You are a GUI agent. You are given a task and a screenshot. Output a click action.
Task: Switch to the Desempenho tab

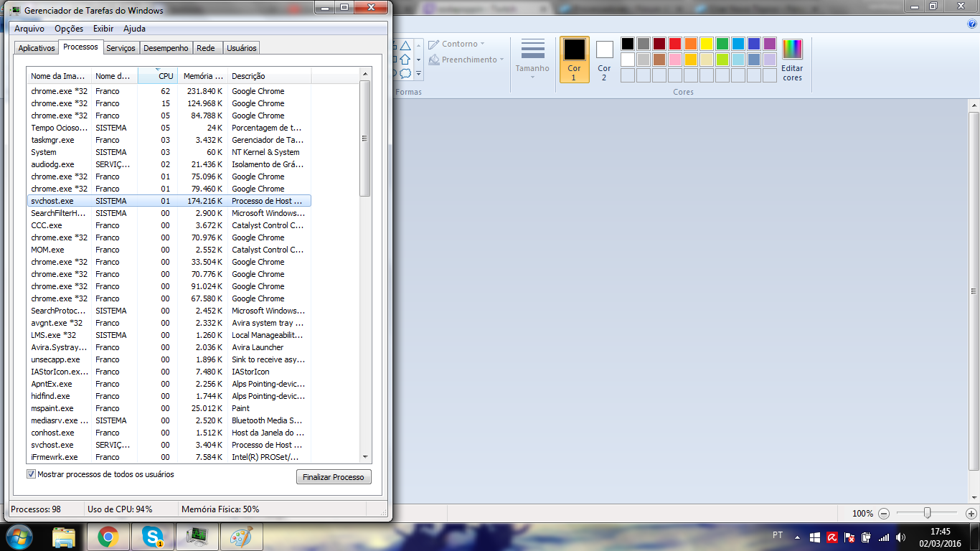[166, 48]
